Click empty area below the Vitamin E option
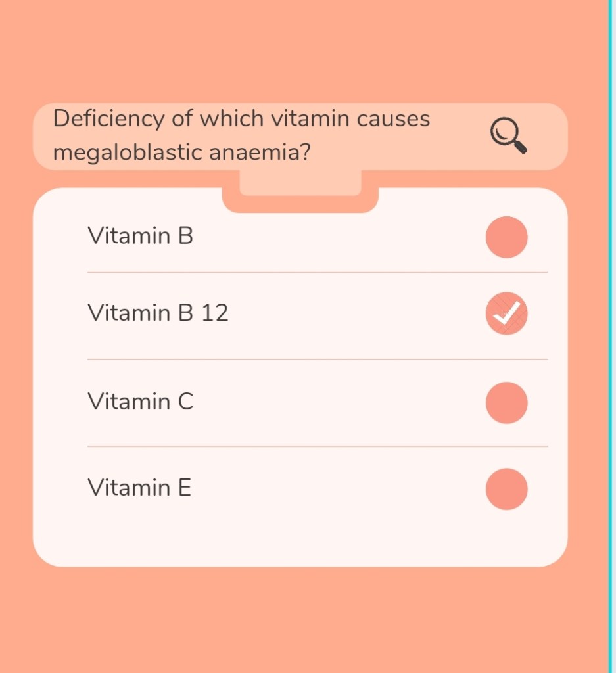616x673 pixels. (x=300, y=536)
